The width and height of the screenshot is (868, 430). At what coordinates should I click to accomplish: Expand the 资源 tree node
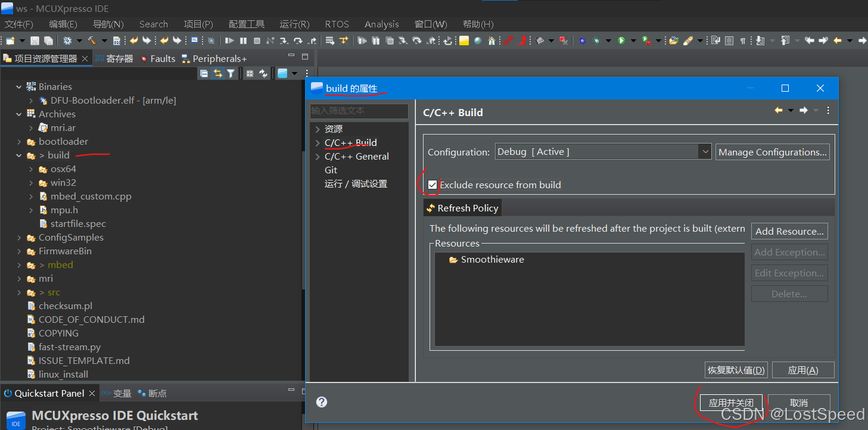[x=318, y=129]
